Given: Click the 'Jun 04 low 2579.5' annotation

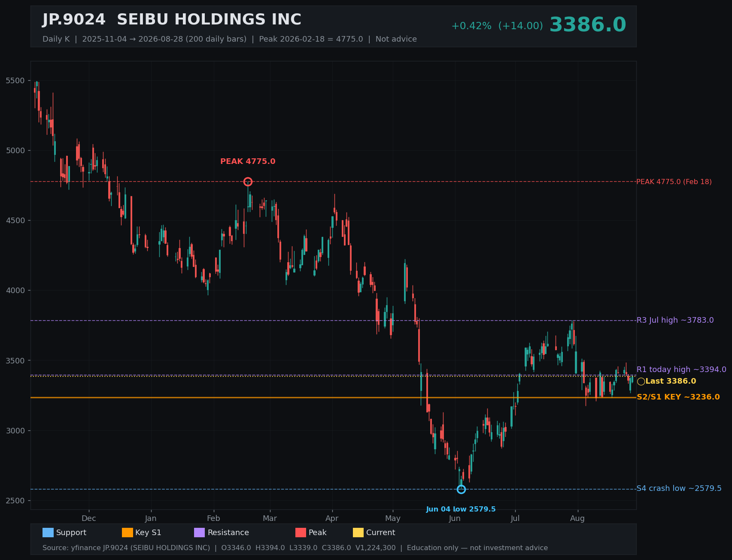Looking at the screenshot, I should [x=461, y=509].
